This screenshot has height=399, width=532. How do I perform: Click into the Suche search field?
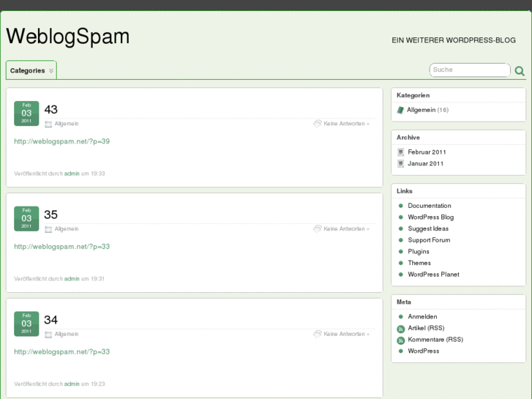pyautogui.click(x=470, y=70)
